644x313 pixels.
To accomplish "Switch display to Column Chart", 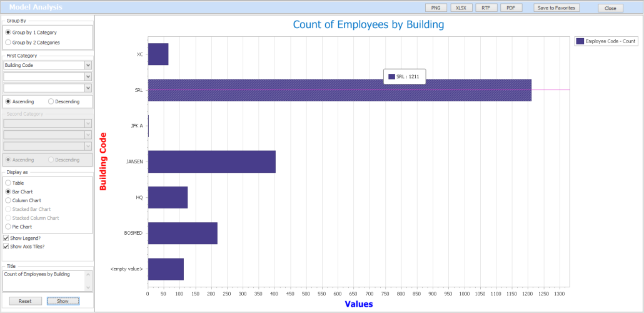I will pyautogui.click(x=8, y=200).
